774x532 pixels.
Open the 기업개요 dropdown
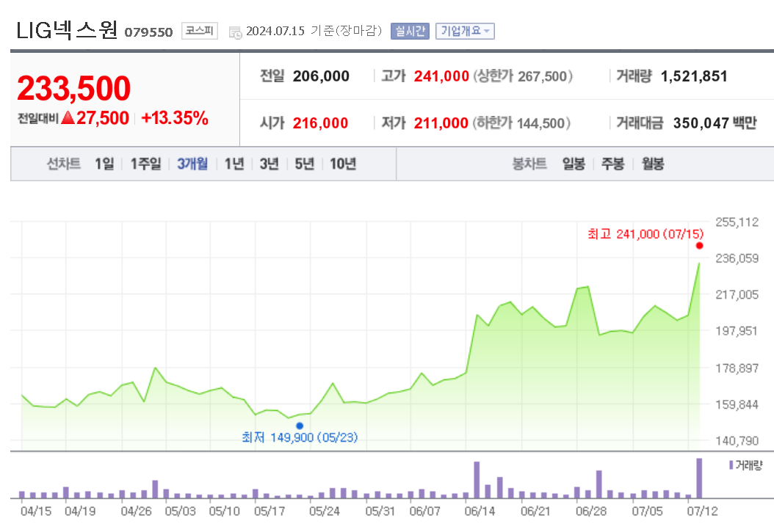[x=465, y=31]
